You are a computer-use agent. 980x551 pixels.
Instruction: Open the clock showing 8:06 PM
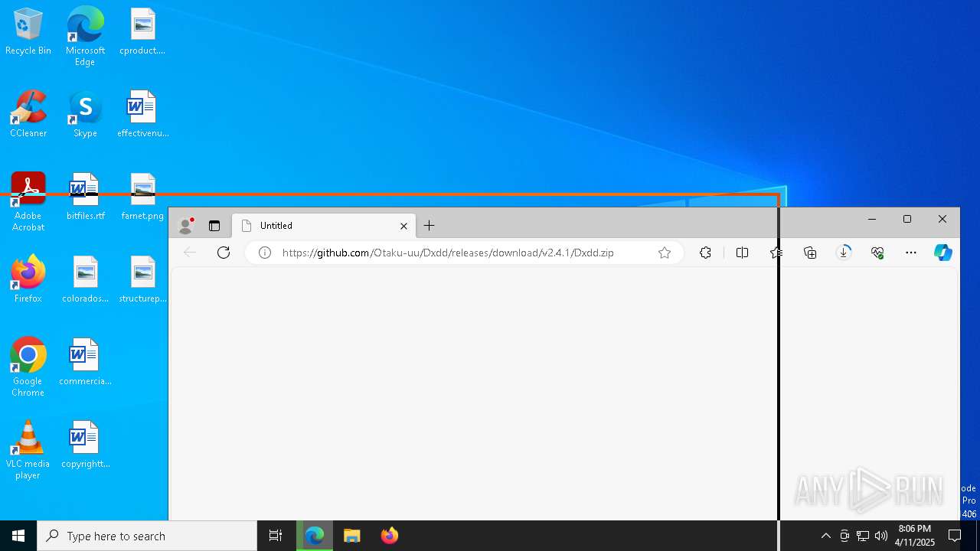(915, 536)
